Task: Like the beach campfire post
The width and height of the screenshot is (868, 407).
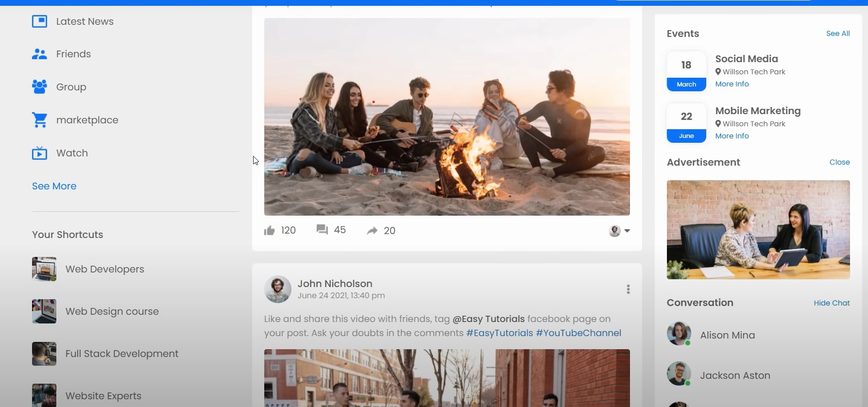Action: pyautogui.click(x=270, y=230)
